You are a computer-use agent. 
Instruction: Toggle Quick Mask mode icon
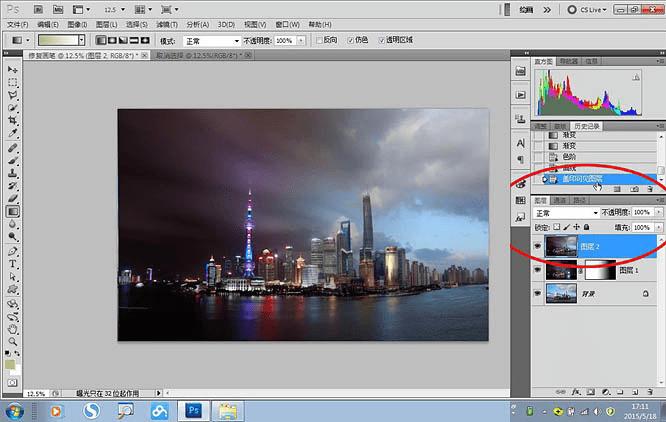click(12, 383)
